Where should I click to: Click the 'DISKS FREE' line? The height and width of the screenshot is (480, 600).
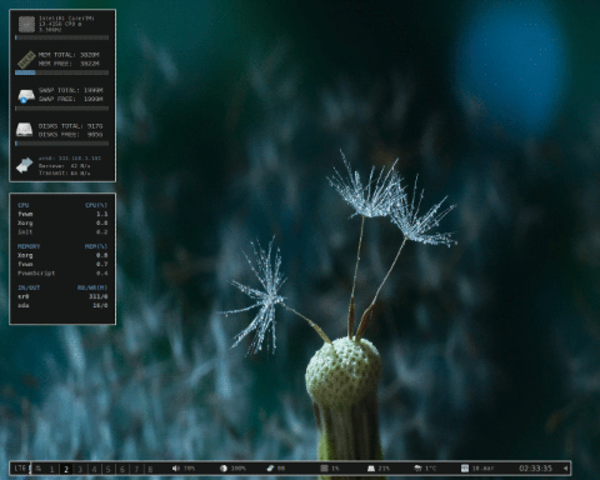(x=71, y=135)
